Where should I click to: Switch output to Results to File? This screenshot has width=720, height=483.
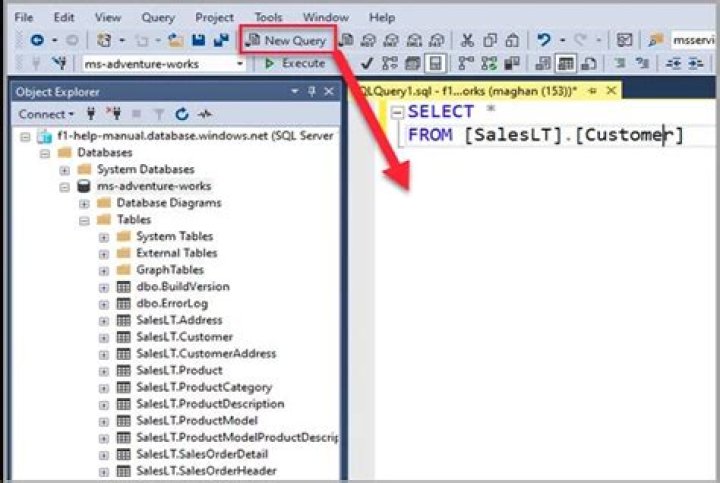click(589, 63)
